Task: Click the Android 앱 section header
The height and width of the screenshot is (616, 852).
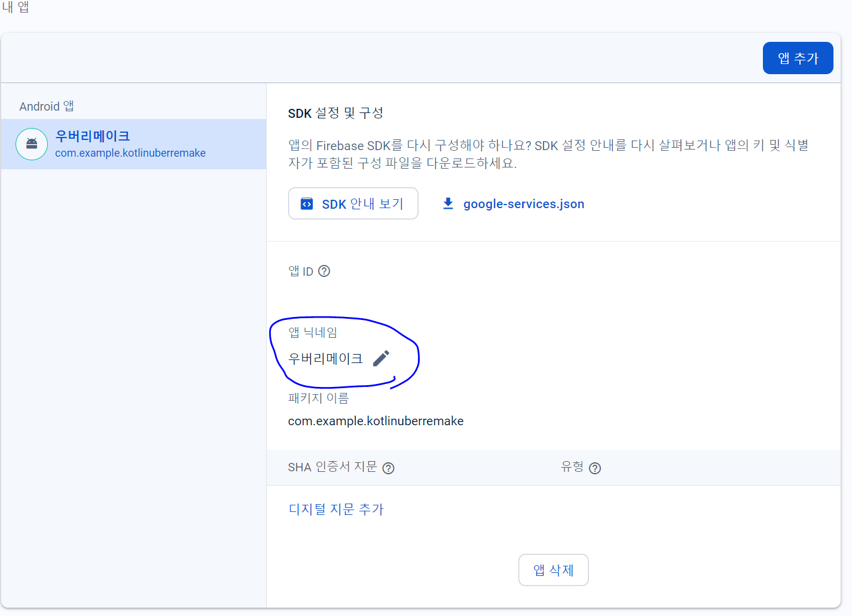Action: click(45, 106)
